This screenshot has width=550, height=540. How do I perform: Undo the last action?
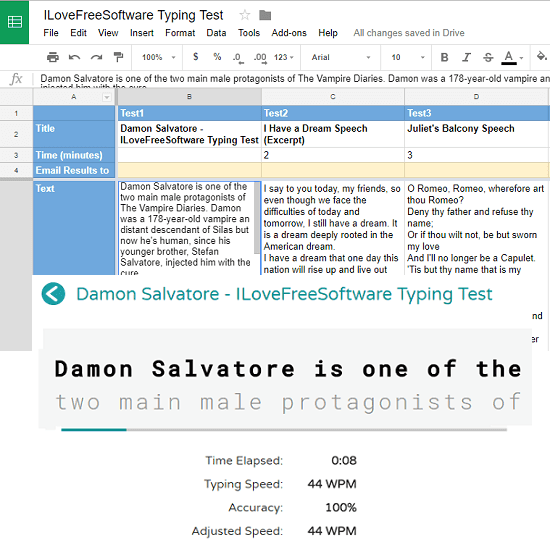pyautogui.click(x=74, y=57)
